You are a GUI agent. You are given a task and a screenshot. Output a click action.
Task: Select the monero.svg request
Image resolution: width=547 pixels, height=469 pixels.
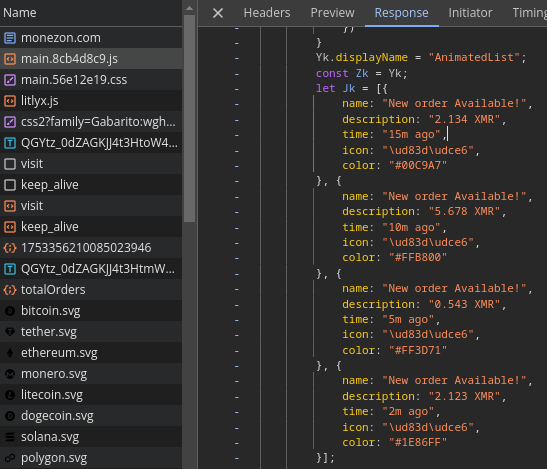(91, 374)
